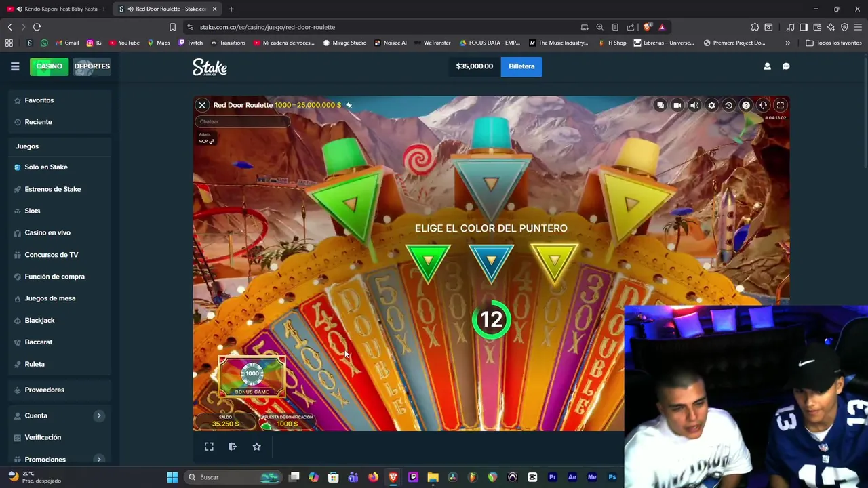
Task: Open Baccarat category
Action: pos(60,342)
